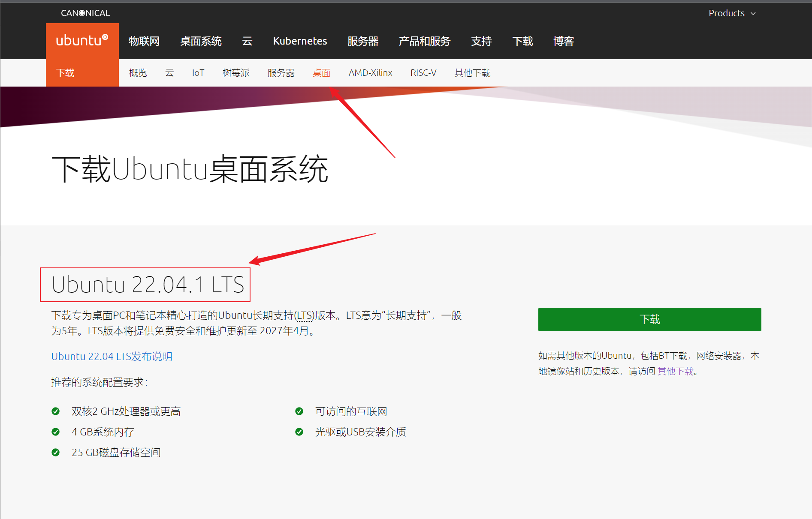Switch to the 树莓派 tab
The height and width of the screenshot is (519, 812).
coord(235,73)
